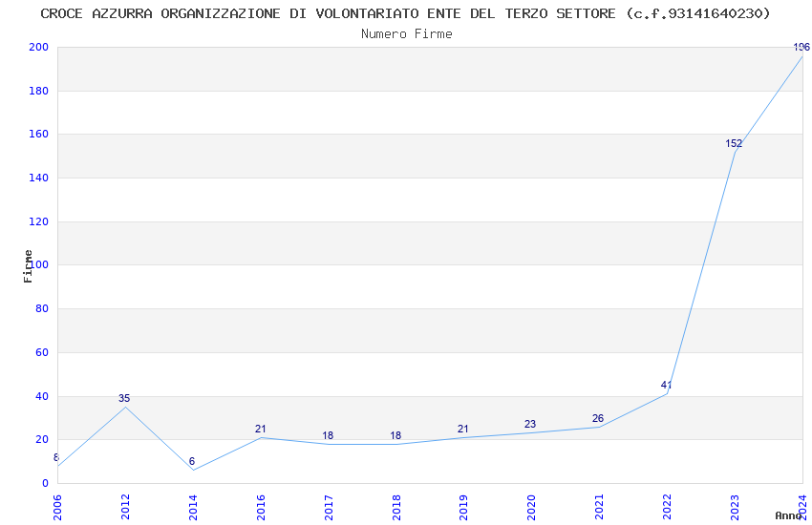812x525 pixels.
Task: Click x-axis year 2020
Action: 532,508
